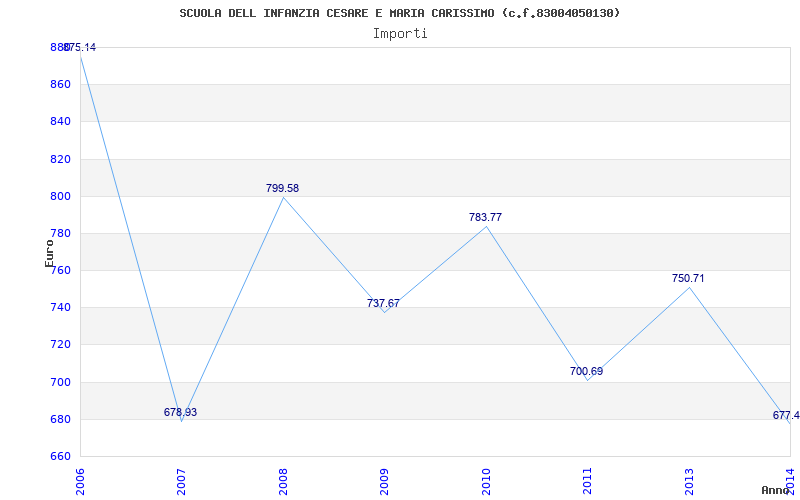Select the 740 y-axis value
This screenshot has width=800, height=500.
coord(60,308)
